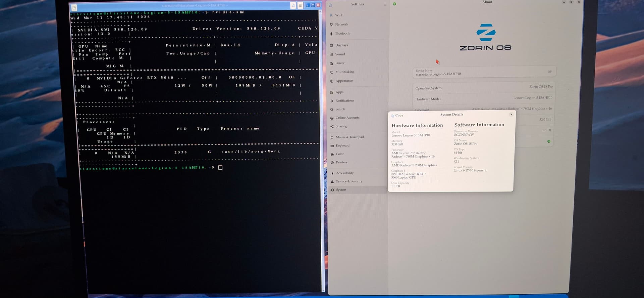Click the '/usr/lib/xorg/Xorg' process name
Image resolution: width=644 pixels, height=298 pixels.
(x=251, y=152)
